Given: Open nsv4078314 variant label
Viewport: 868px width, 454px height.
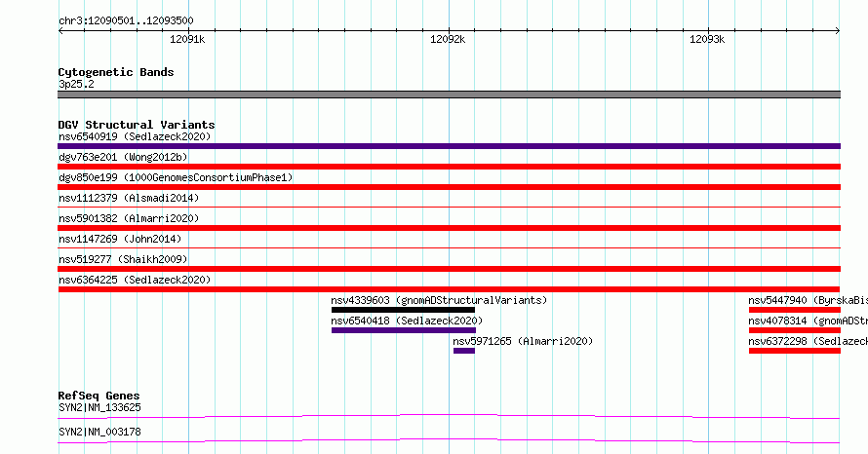Looking at the screenshot, I should [808, 321].
